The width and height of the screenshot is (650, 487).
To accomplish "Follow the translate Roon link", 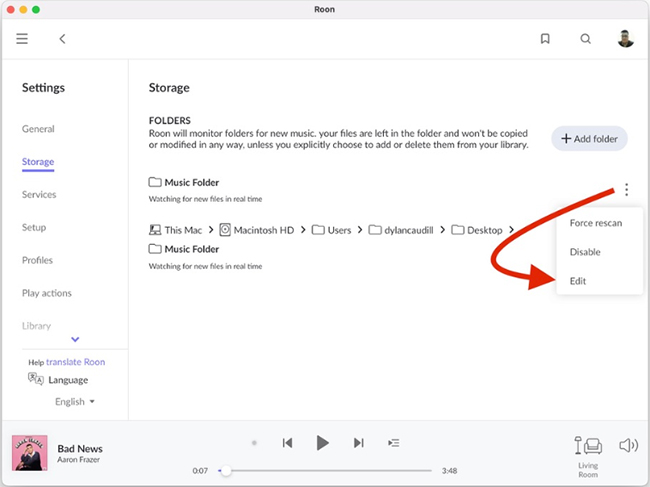I will 75,362.
